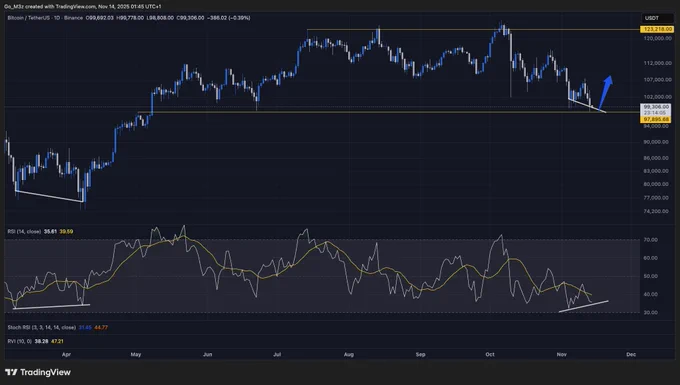Click the RSI value 35.61
680x385 pixels.
50,232
